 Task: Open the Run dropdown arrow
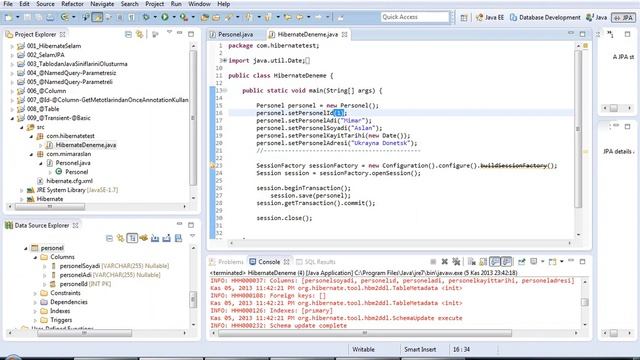(x=173, y=17)
